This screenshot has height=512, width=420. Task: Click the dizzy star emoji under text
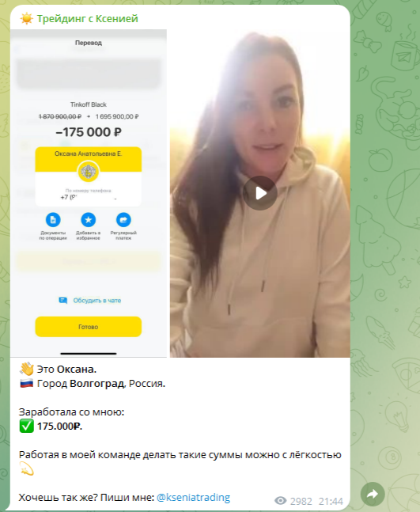click(26, 469)
